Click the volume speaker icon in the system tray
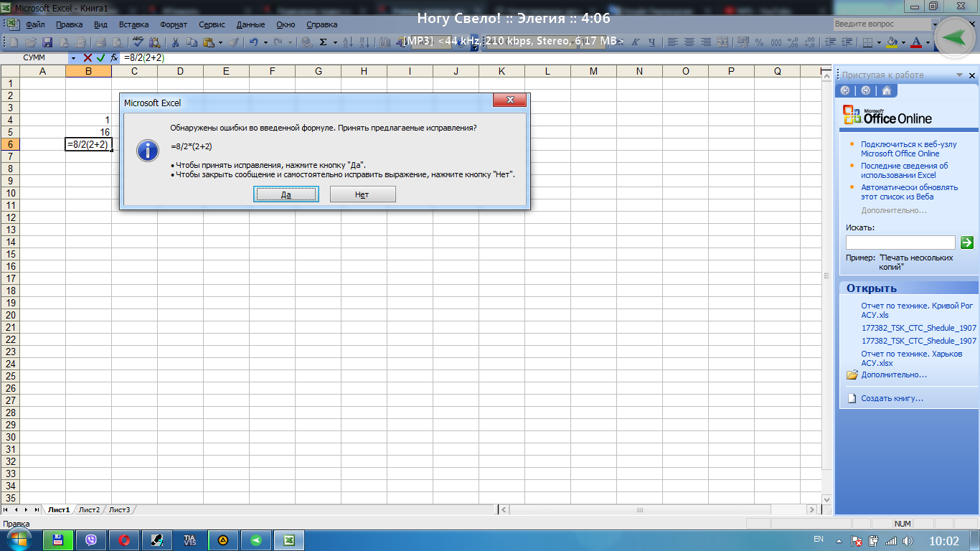980x551 pixels. 908,540
